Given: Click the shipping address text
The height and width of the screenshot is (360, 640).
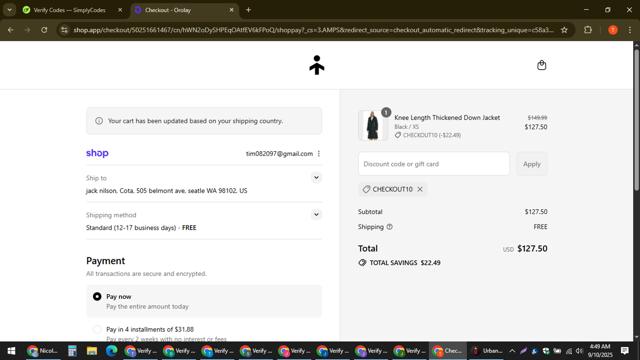Looking at the screenshot, I should 167,191.
